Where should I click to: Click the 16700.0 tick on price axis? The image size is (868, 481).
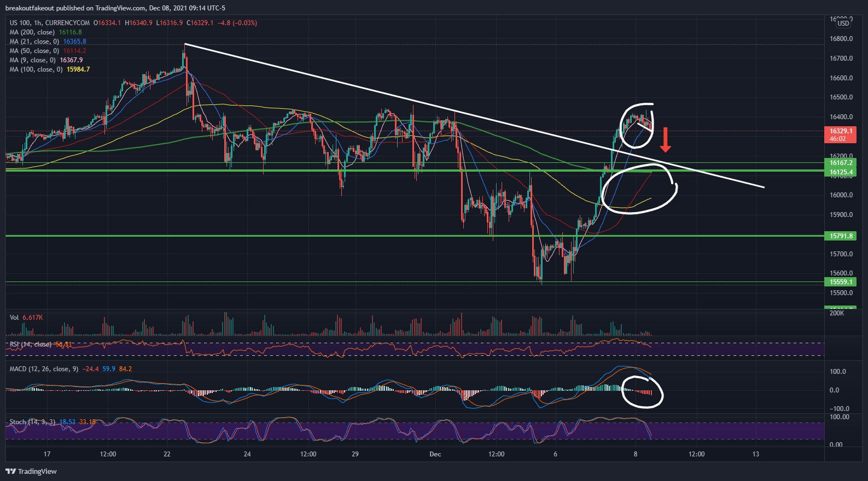click(841, 58)
